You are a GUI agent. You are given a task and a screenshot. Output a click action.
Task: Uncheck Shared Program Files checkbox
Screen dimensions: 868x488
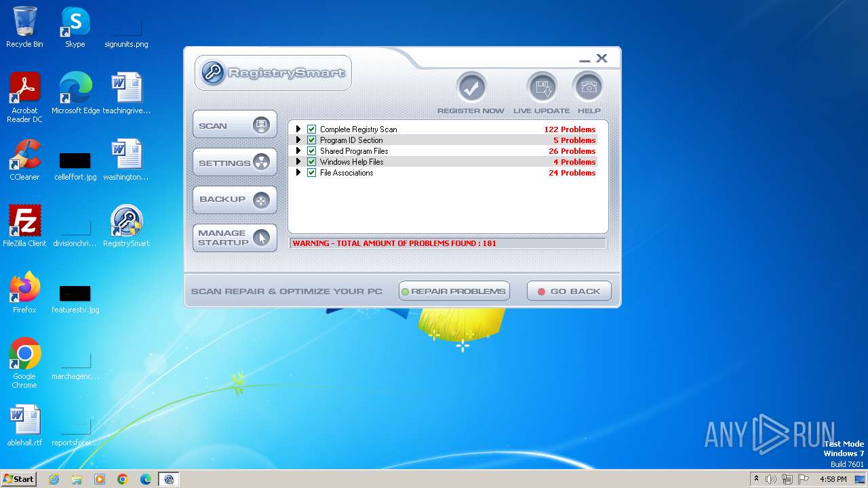click(x=312, y=150)
